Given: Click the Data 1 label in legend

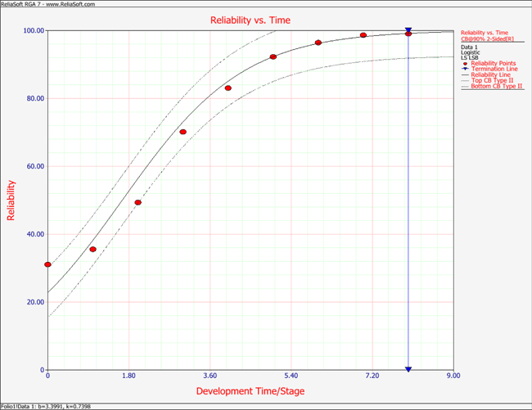Looking at the screenshot, I should click(470, 47).
